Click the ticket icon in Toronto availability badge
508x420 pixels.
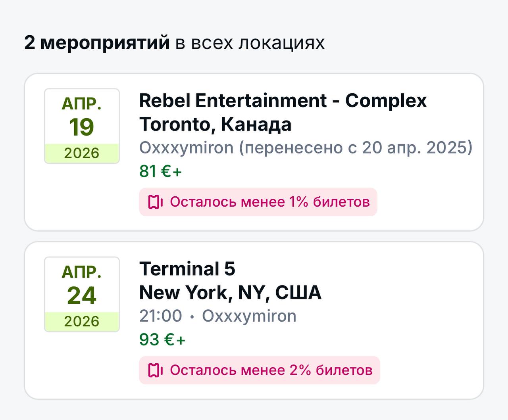156,202
